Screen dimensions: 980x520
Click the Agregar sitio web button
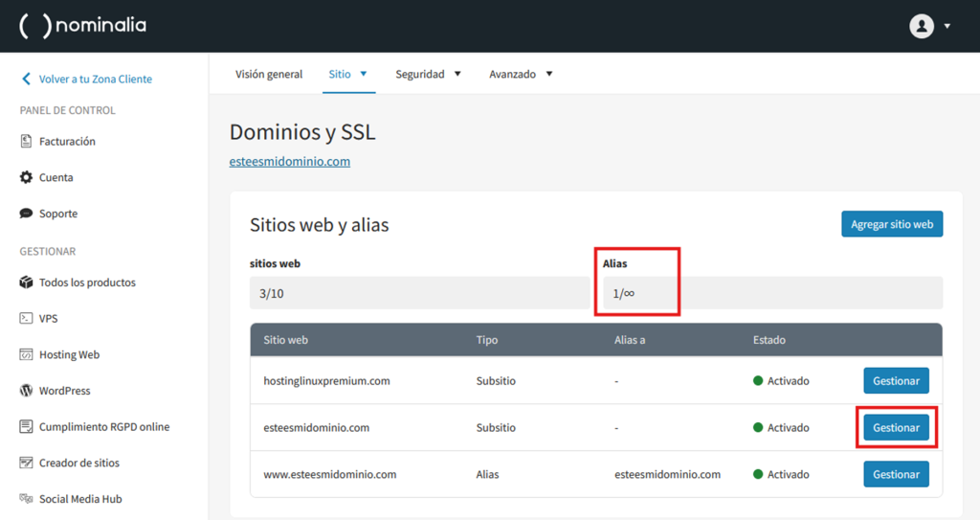pos(892,224)
